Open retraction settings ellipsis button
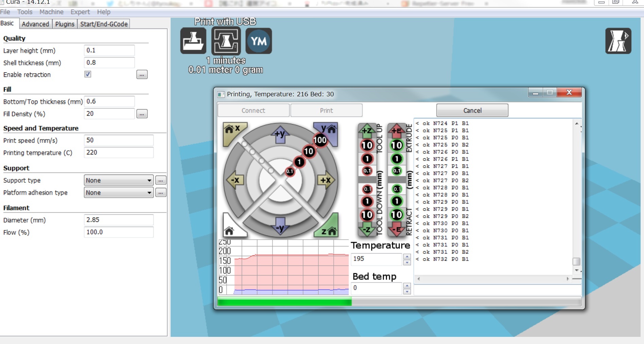644x344 pixels. click(142, 75)
